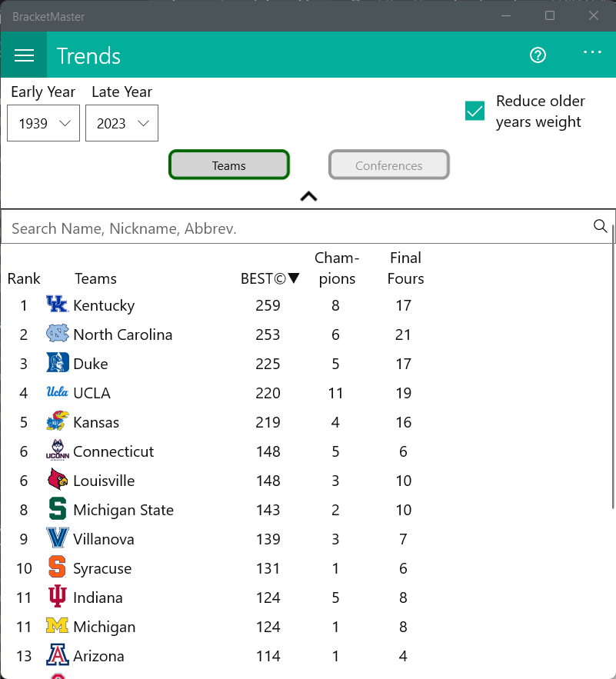This screenshot has width=616, height=679.
Task: Open the more options ellipsis menu
Action: tap(592, 52)
